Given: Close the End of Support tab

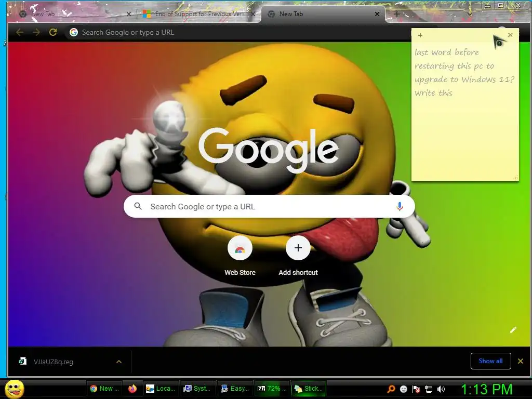Looking at the screenshot, I should [253, 14].
